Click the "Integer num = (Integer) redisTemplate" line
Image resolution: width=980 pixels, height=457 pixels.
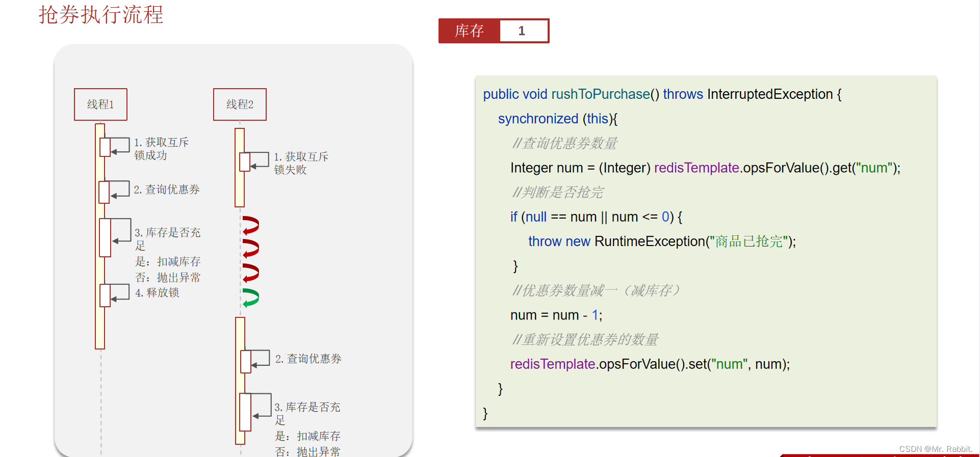(705, 168)
